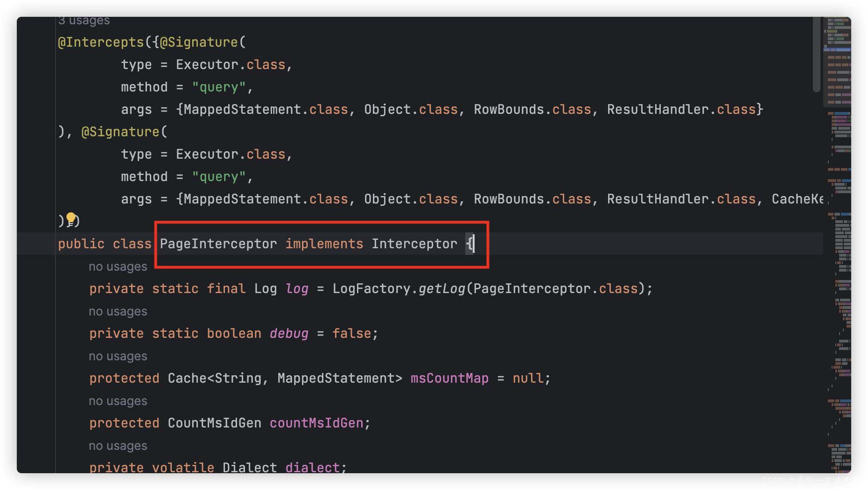Click 'no usages' hint above log field

(x=118, y=266)
